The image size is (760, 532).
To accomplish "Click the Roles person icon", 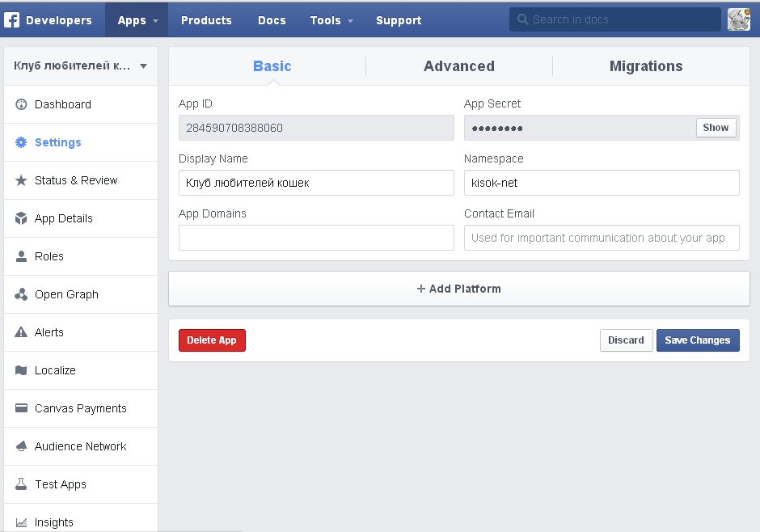I will pyautogui.click(x=21, y=256).
